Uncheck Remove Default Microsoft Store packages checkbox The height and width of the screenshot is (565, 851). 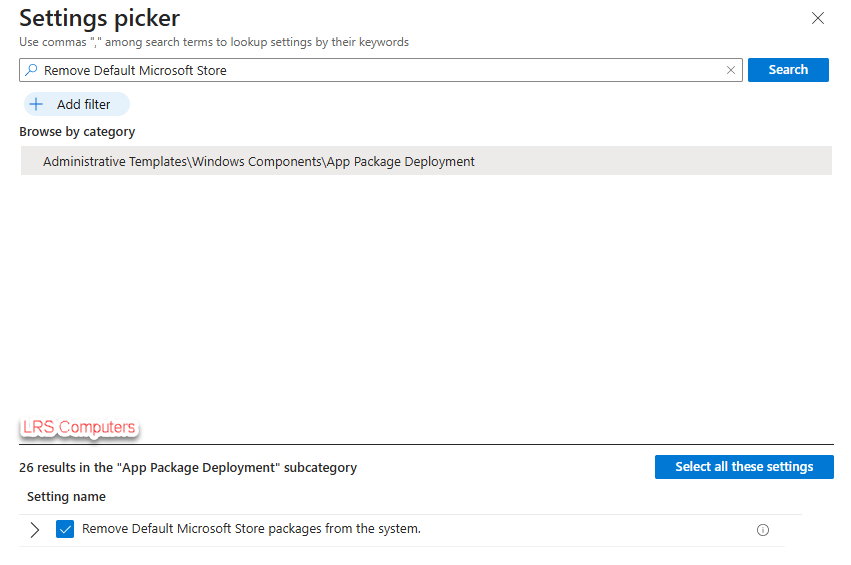tap(66, 530)
